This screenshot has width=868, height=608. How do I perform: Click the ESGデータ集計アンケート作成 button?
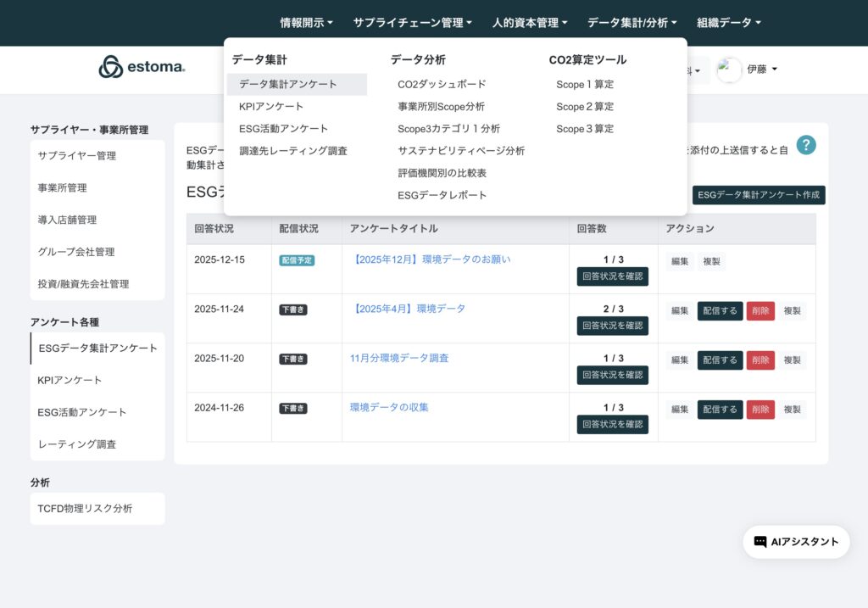pyautogui.click(x=759, y=195)
